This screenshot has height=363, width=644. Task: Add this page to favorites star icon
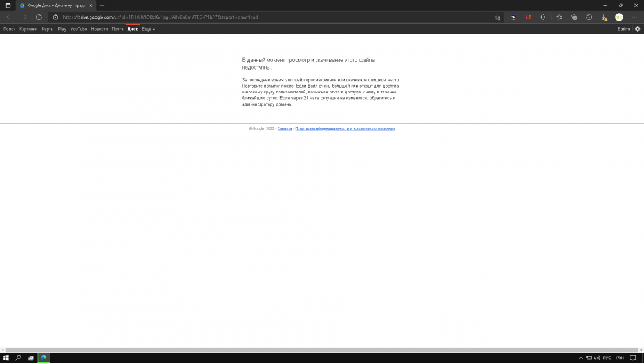[497, 17]
